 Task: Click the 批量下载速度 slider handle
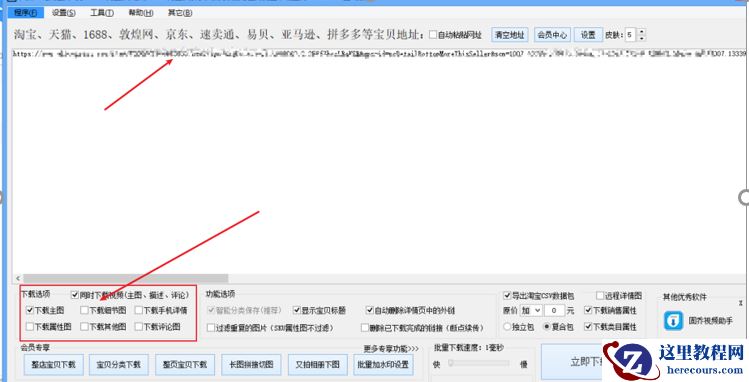[x=450, y=364]
